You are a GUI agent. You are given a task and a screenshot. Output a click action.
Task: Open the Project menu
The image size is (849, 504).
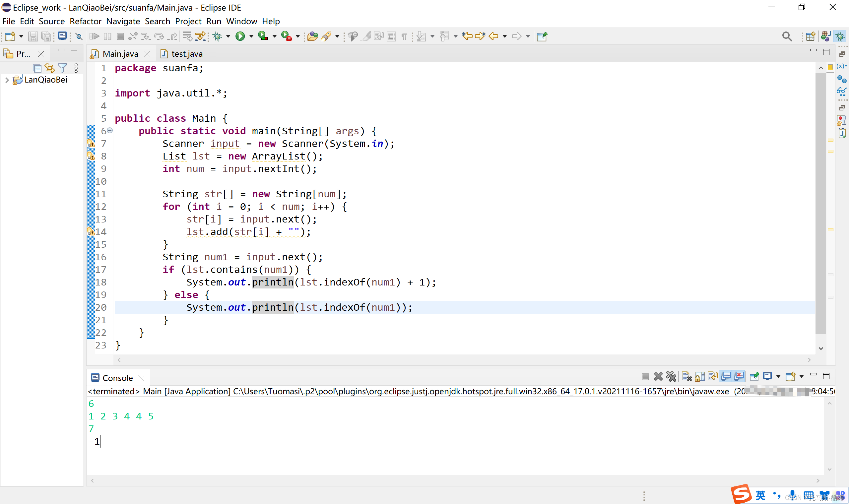tap(188, 21)
